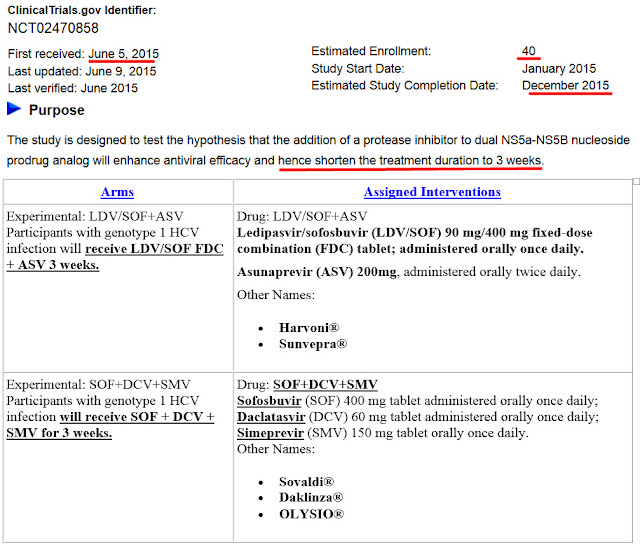This screenshot has width=640, height=550.
Task: Click 'Experimental: LDV/SOF+ASV' arm title
Action: point(95,216)
